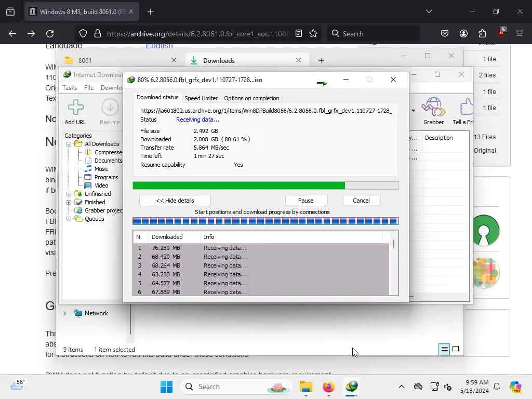Select the Programs category
This screenshot has width=532, height=399.
(106, 178)
